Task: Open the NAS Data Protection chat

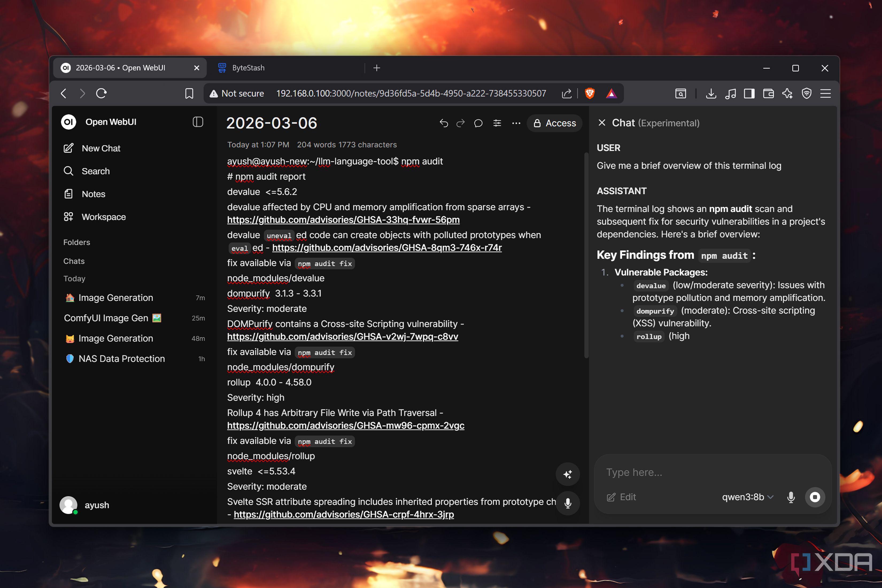Action: (134, 358)
